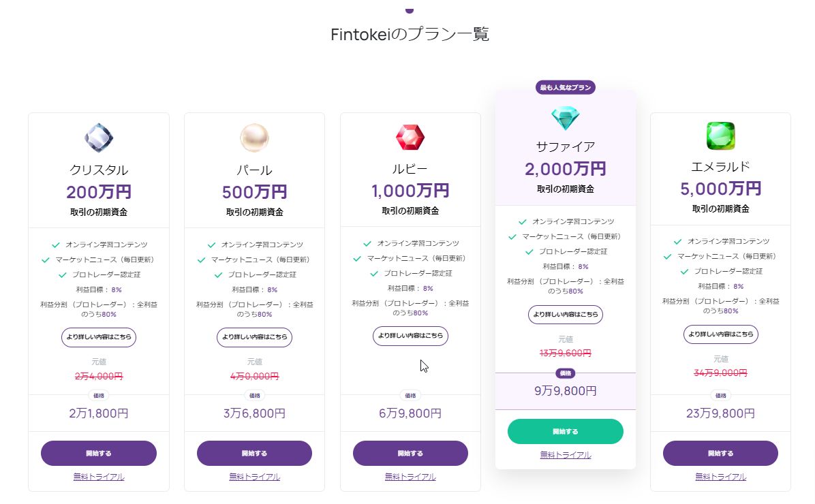
Task: Click the green 開始する Sapphire button
Action: tap(566, 431)
